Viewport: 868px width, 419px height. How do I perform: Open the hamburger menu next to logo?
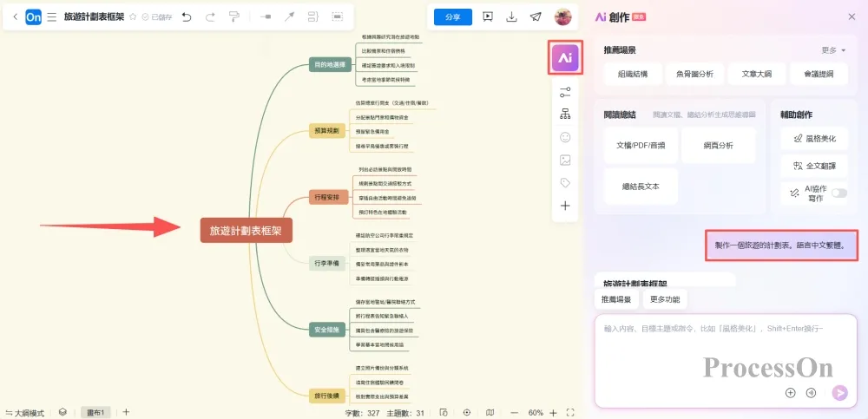pyautogui.click(x=51, y=16)
